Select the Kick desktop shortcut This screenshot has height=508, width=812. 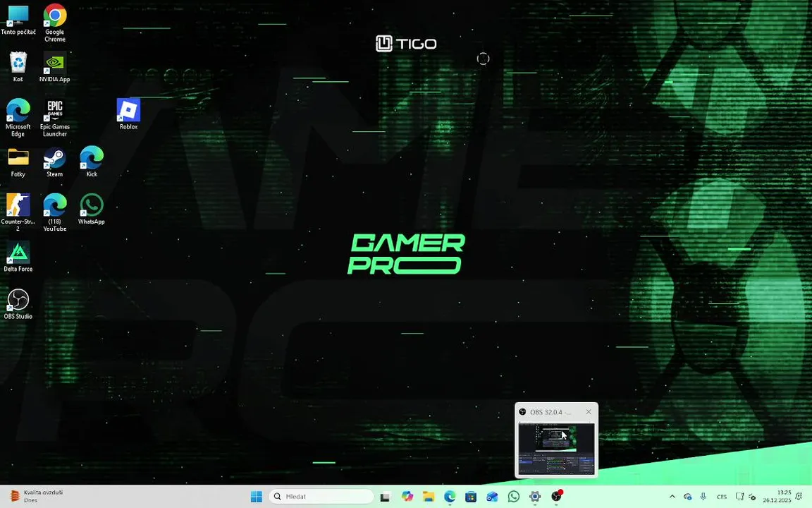point(92,162)
